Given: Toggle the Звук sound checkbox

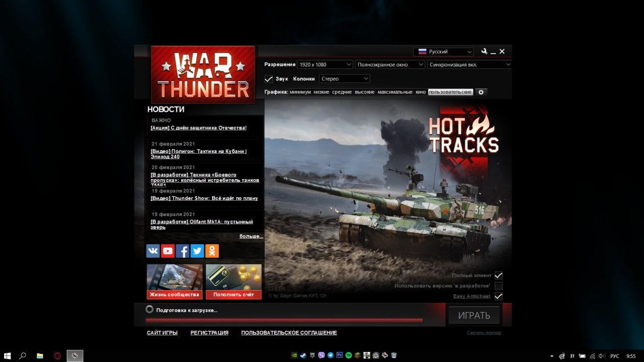Looking at the screenshot, I should click(x=269, y=79).
